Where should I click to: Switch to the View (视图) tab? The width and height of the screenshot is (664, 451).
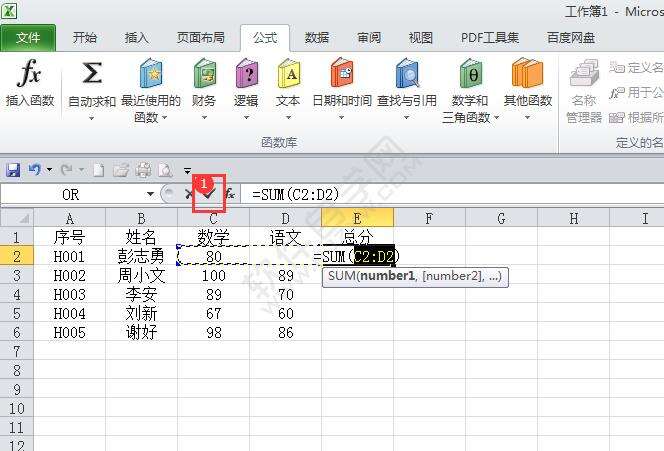coord(421,38)
